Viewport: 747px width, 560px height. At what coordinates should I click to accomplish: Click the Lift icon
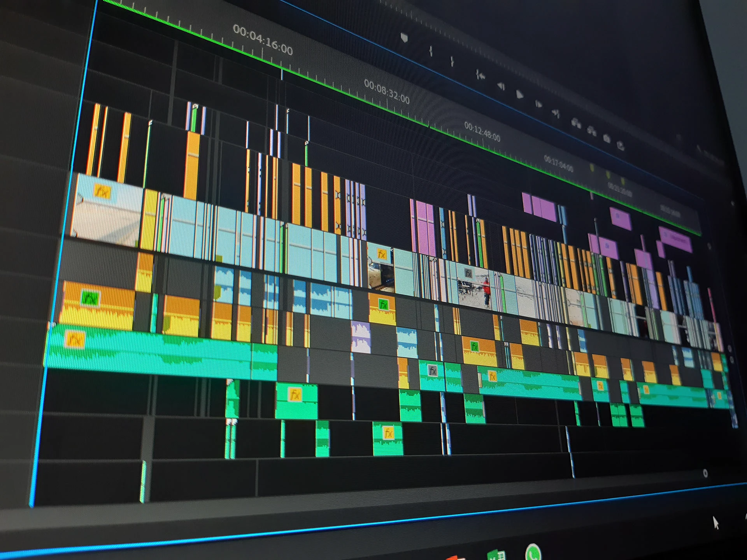point(576,123)
